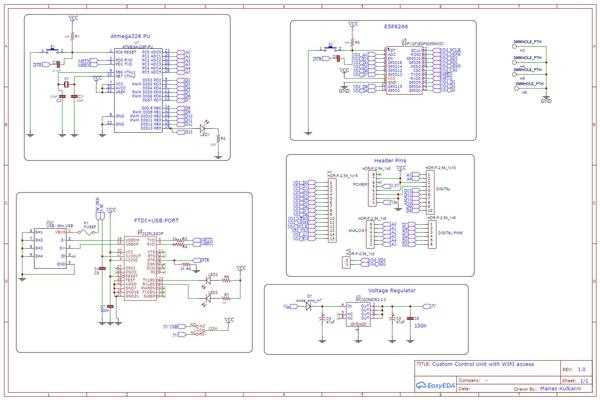Viewport: 600px width, 400px height.
Task: Click the Drawn By name field
Action: [561, 389]
